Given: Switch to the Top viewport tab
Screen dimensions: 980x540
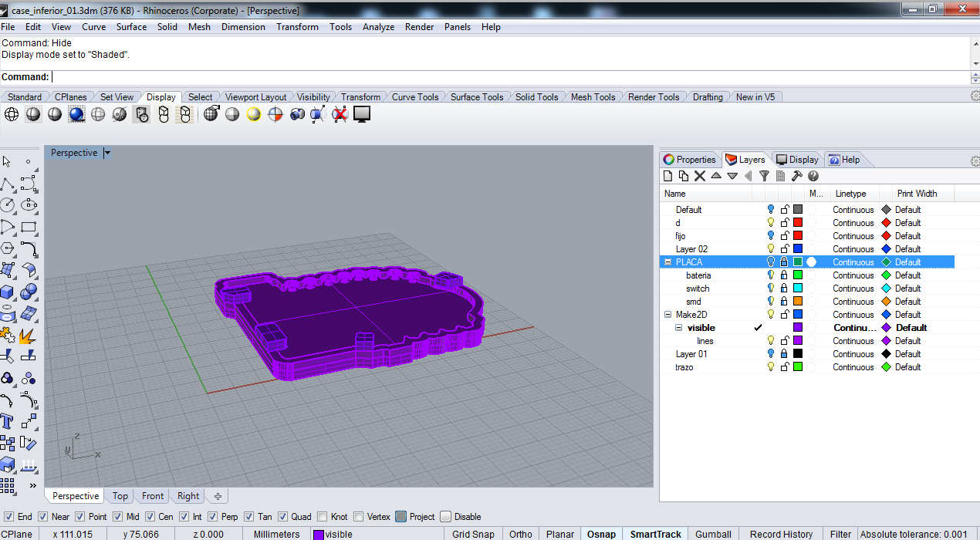Looking at the screenshot, I should click(120, 496).
